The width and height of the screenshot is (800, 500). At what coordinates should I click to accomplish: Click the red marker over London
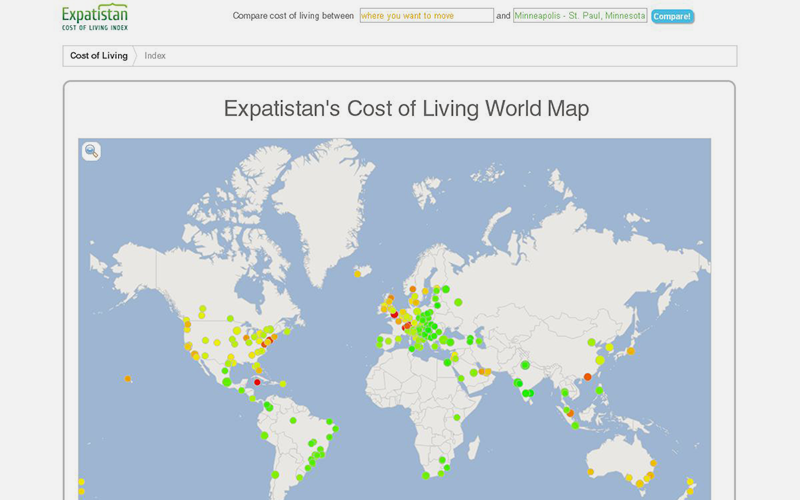pos(394,313)
